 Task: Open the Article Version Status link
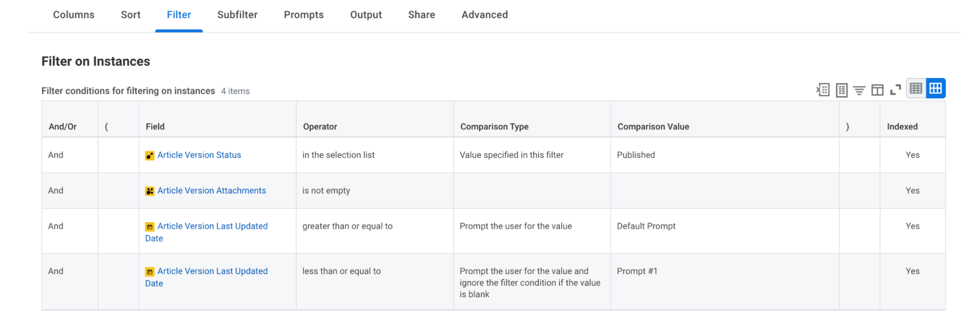click(x=199, y=155)
